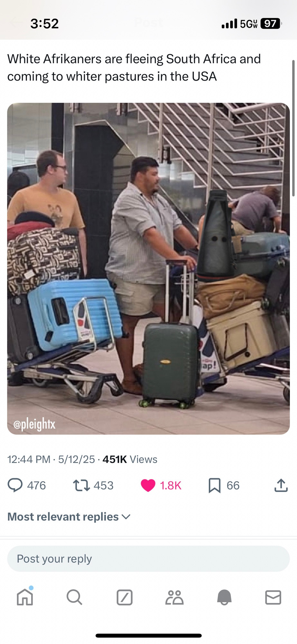The height and width of the screenshot is (644, 297).
Task: View the 451K Views analytics
Action: [x=130, y=459]
